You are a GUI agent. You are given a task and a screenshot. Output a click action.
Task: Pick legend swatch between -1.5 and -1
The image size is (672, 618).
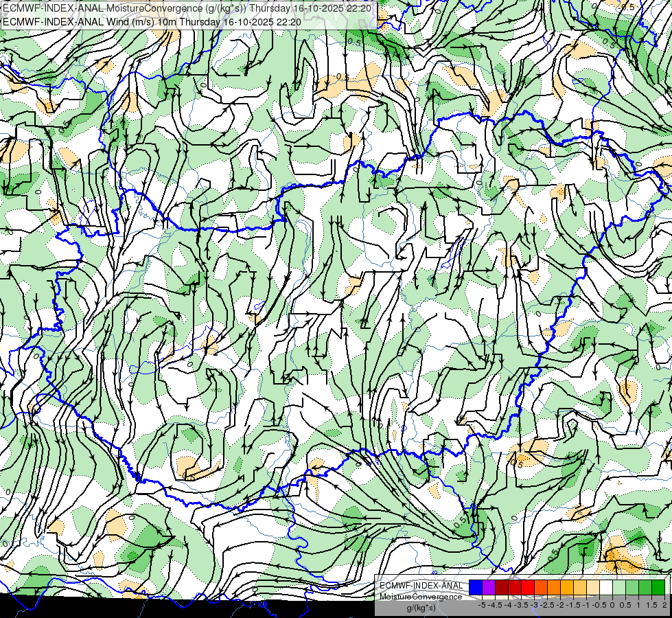click(x=580, y=587)
